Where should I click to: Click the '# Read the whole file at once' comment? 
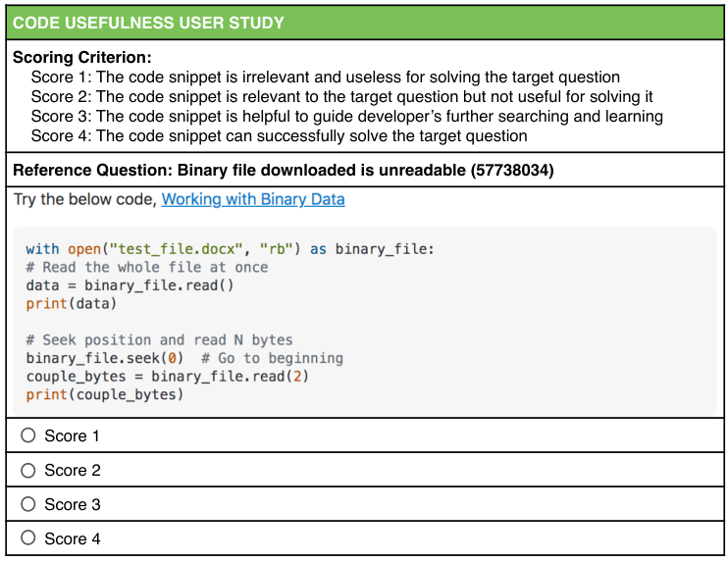147,268
